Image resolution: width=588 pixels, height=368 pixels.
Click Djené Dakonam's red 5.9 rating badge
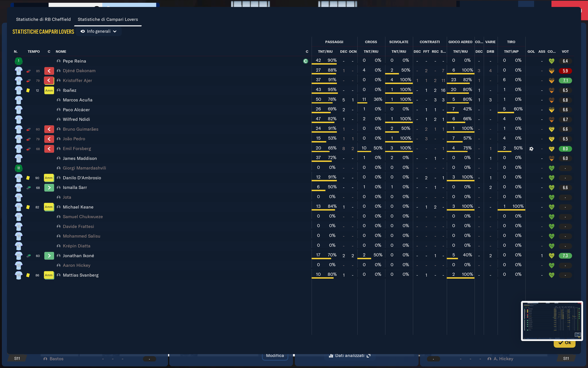(565, 71)
